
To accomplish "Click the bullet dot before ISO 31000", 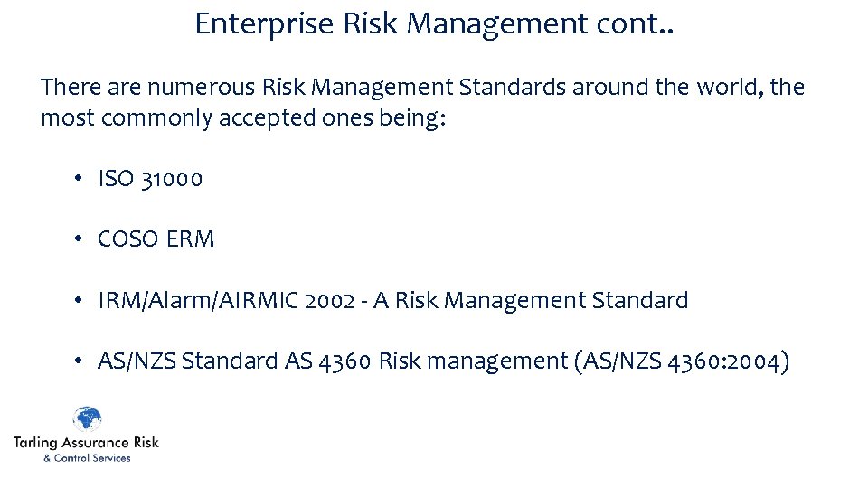I will pos(80,179).
